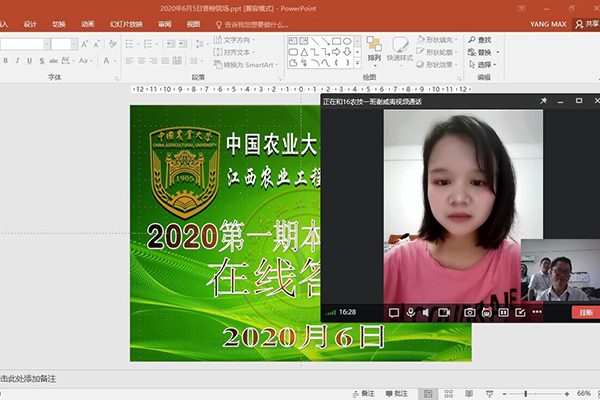This screenshot has width=600, height=400.
Task: Click the small self-view video thumbnail
Action: click(x=560, y=268)
